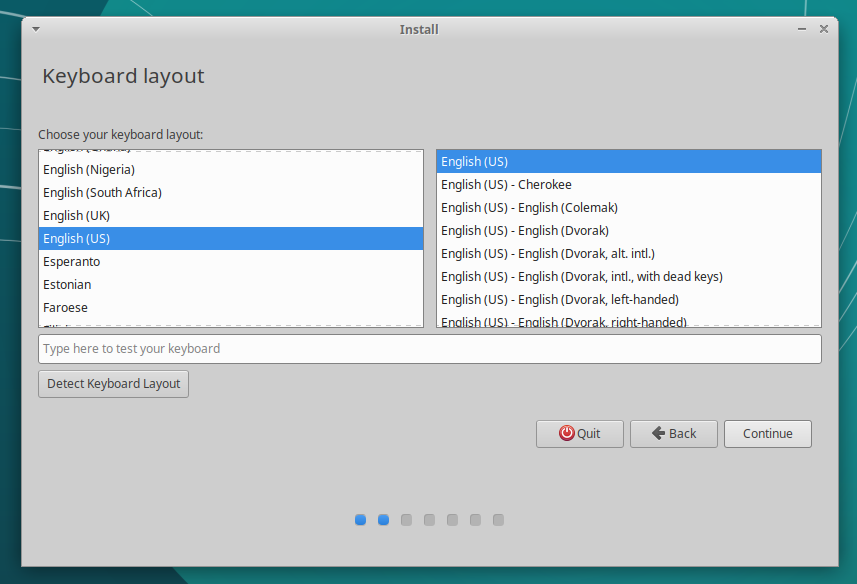The width and height of the screenshot is (857, 584).
Task: Select English (Nigeria) in the layout list
Action: coord(231,170)
